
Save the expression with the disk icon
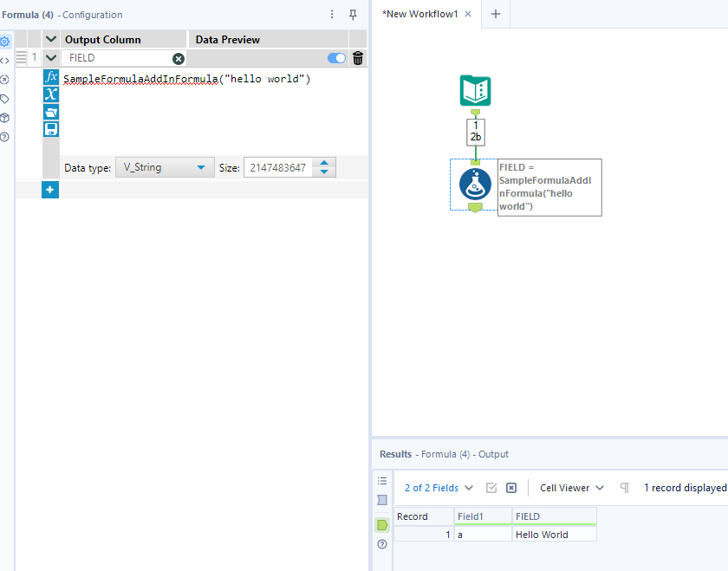[51, 129]
